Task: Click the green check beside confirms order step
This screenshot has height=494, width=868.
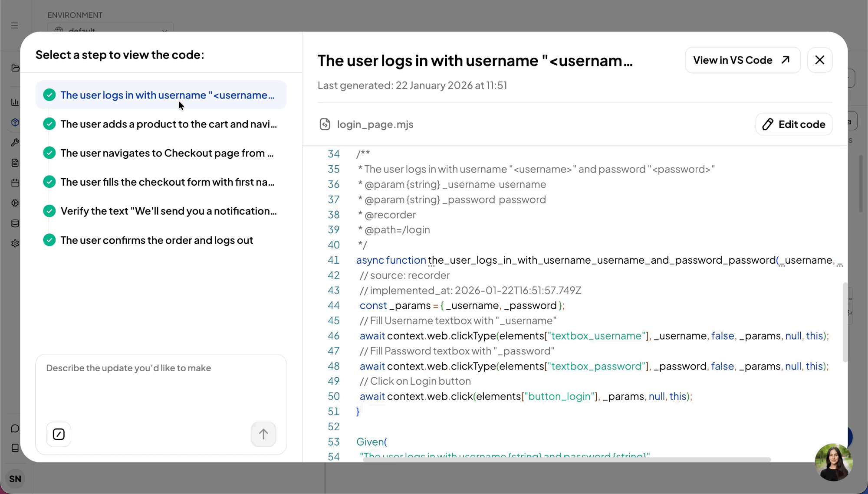Action: click(x=49, y=240)
